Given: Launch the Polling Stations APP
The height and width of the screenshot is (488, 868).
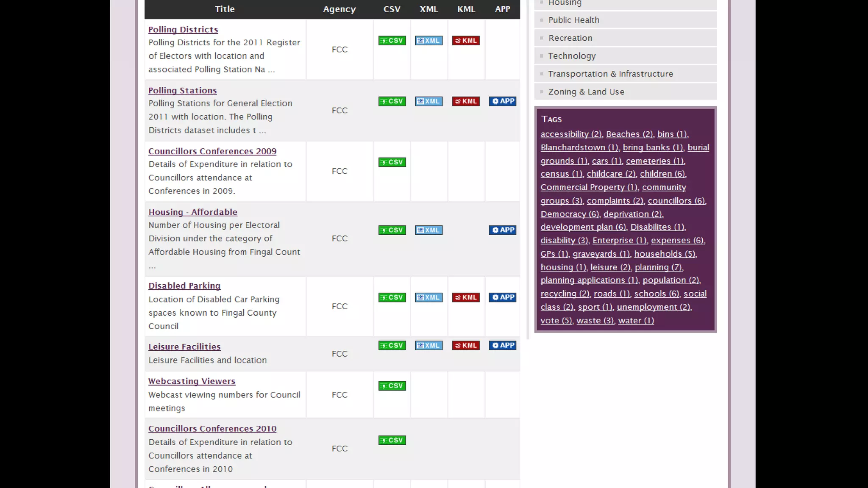Looking at the screenshot, I should coord(502,102).
